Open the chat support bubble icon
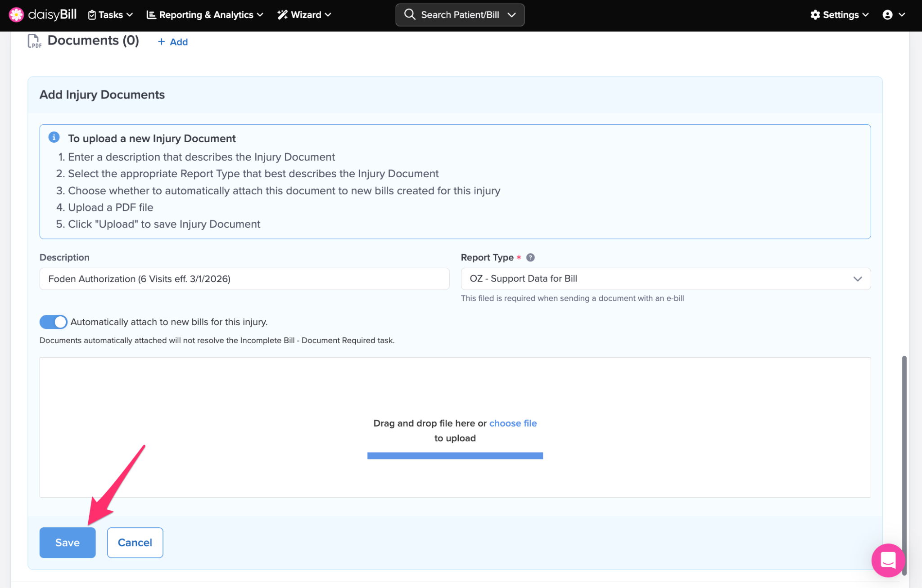 point(888,560)
